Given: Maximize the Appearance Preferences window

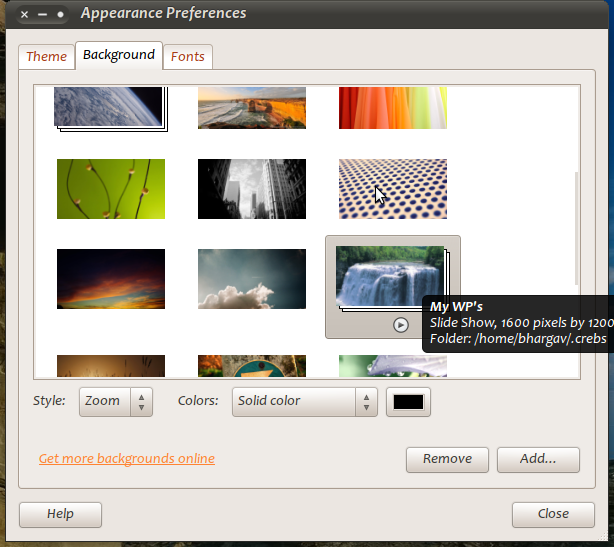Looking at the screenshot, I should pos(60,14).
